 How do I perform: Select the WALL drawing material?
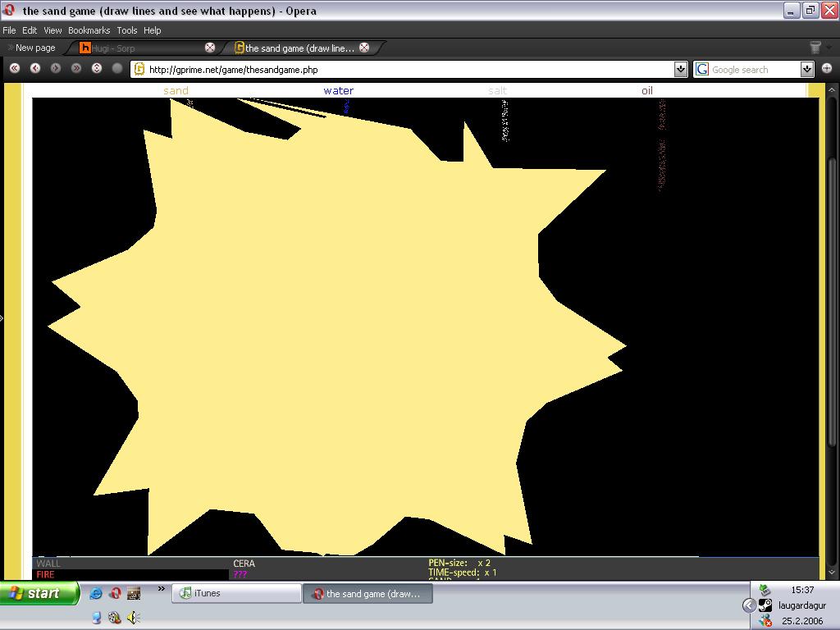pyautogui.click(x=48, y=563)
